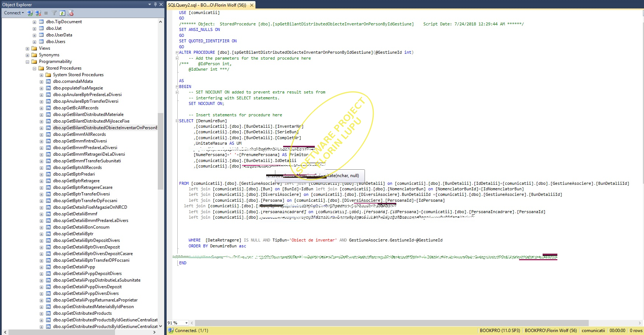Click the Filter funnel icon
The height and width of the screenshot is (335, 644).
[54, 13]
